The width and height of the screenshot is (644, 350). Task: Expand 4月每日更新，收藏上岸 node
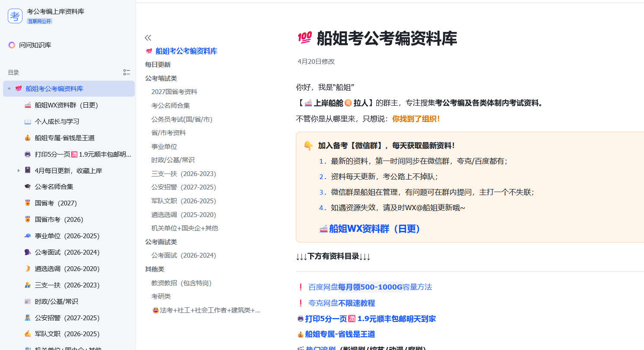click(x=19, y=170)
